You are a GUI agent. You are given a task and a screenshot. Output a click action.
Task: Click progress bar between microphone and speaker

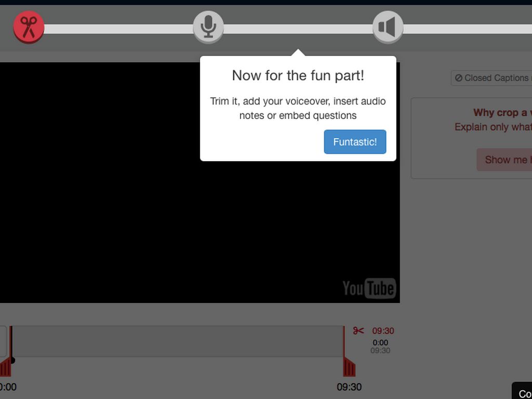pos(298,29)
